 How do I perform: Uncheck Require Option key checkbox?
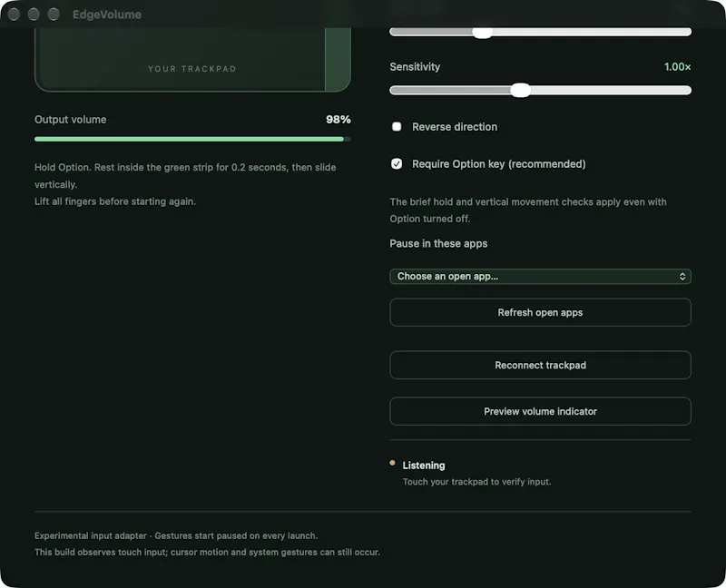(x=397, y=164)
